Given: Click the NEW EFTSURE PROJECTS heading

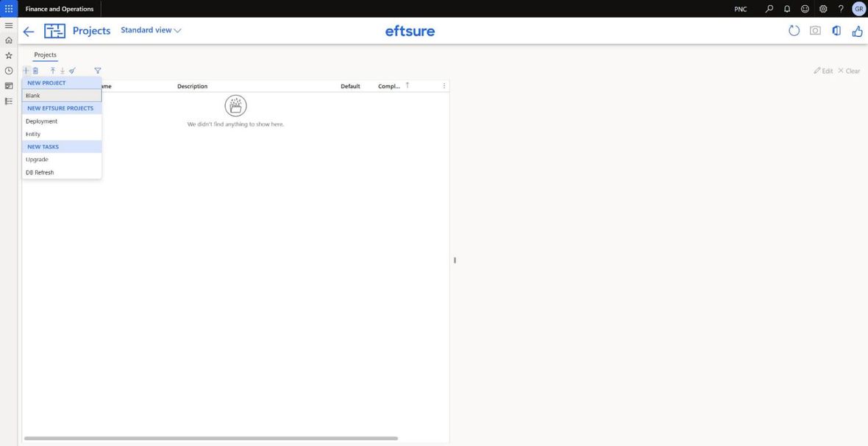Looking at the screenshot, I should point(62,109).
